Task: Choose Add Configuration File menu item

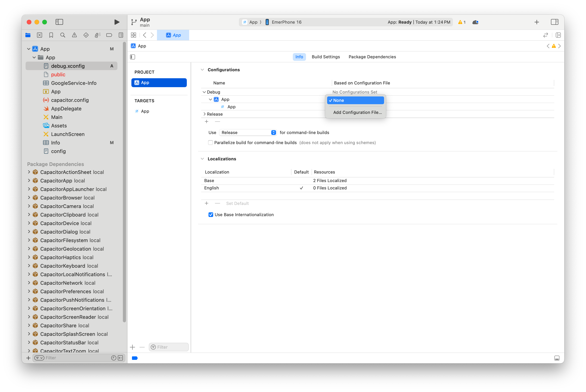Action: pos(357,112)
